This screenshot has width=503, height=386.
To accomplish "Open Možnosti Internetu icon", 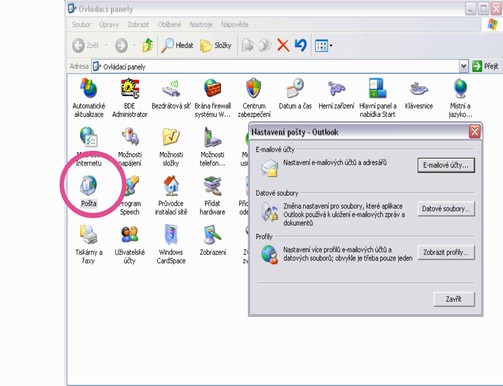I will click(x=89, y=147).
